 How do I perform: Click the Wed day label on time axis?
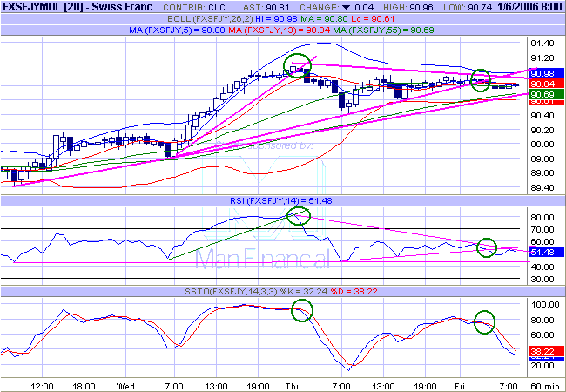click(125, 386)
